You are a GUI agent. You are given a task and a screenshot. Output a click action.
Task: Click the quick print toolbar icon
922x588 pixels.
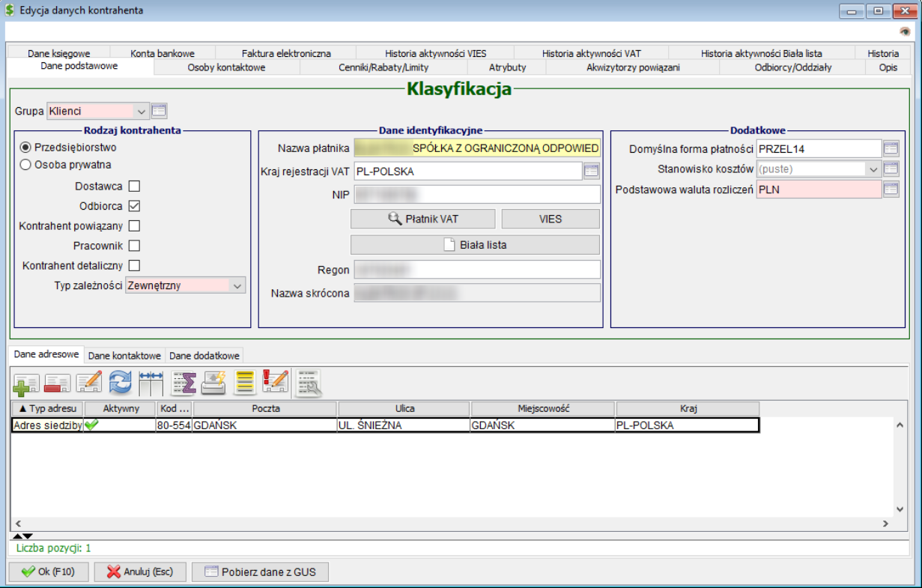coord(214,382)
